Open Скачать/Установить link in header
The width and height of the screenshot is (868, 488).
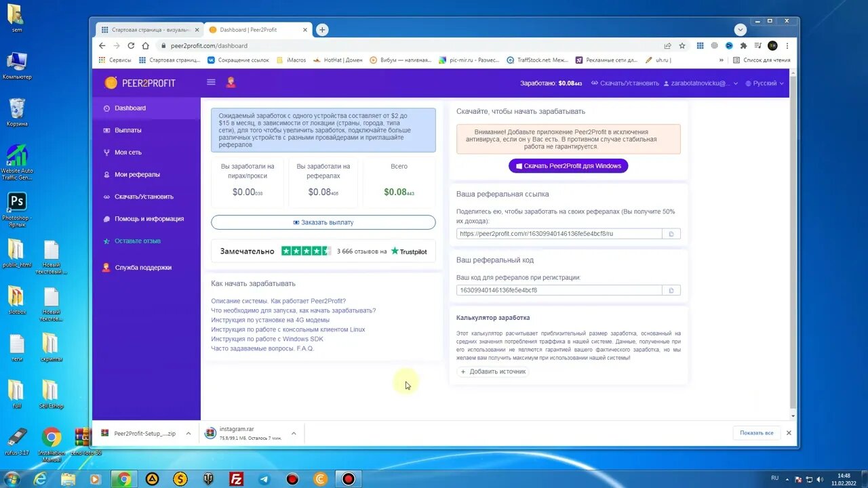pos(625,83)
